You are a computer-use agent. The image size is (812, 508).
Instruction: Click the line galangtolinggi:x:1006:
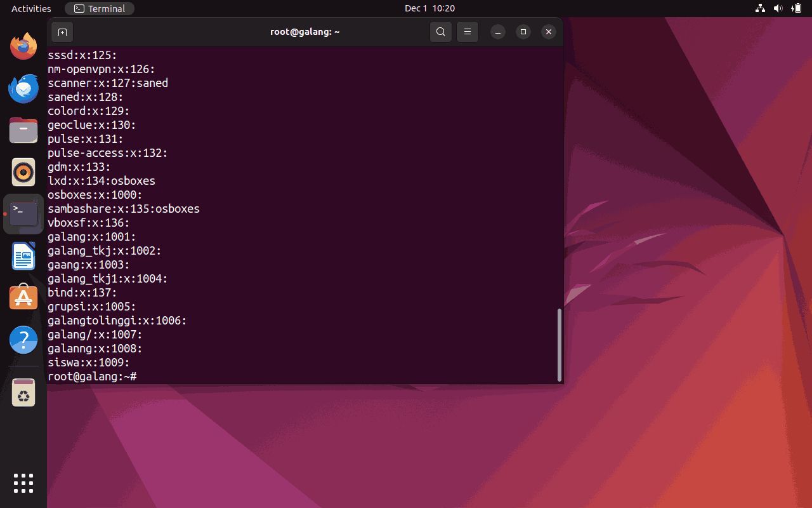pos(117,321)
